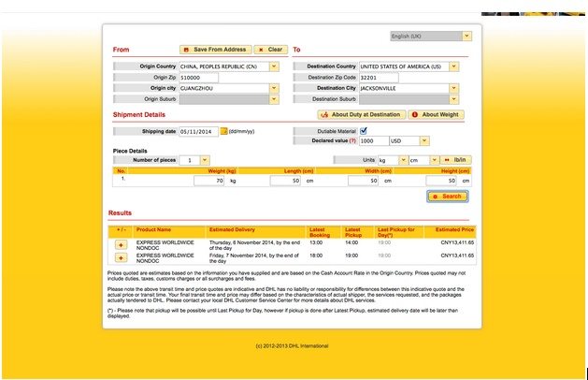Expand the second Express Worldwide Nondoc row plus icon
This screenshot has height=380, width=588.
pyautogui.click(x=121, y=258)
